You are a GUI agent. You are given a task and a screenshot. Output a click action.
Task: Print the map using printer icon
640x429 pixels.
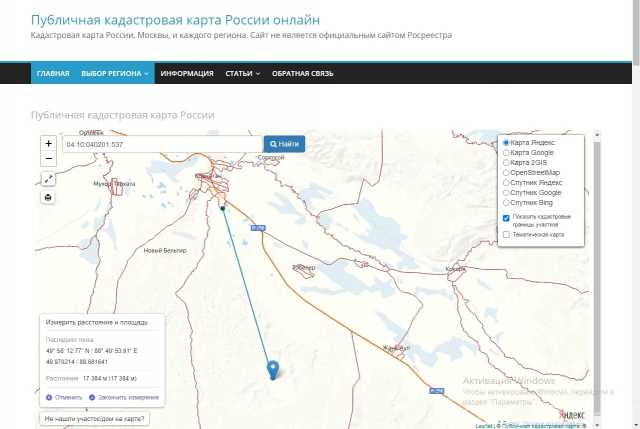pos(48,198)
